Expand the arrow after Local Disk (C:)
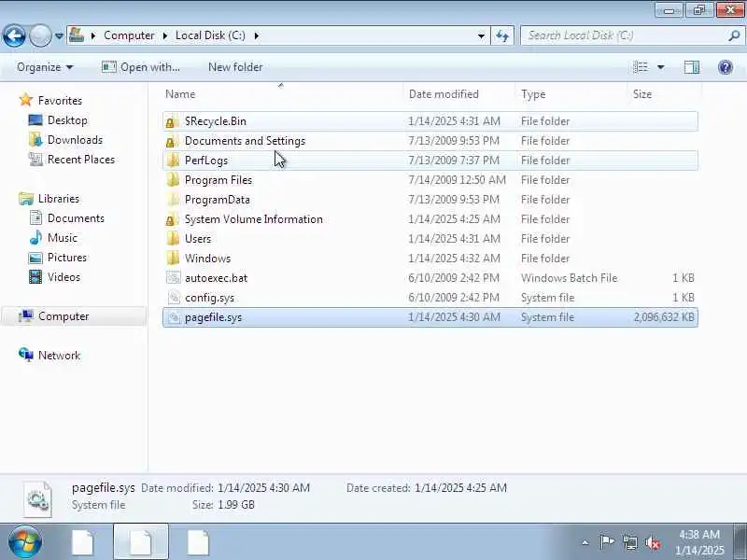 (x=256, y=35)
